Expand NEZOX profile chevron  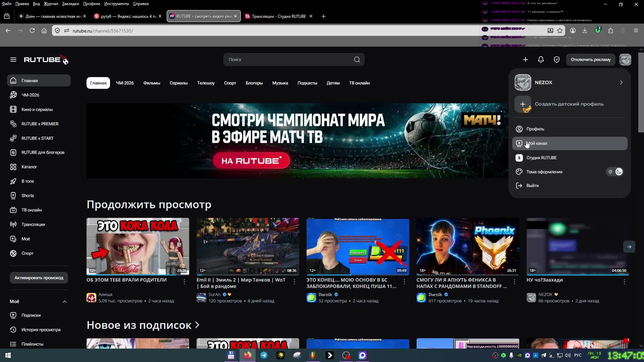click(x=621, y=82)
